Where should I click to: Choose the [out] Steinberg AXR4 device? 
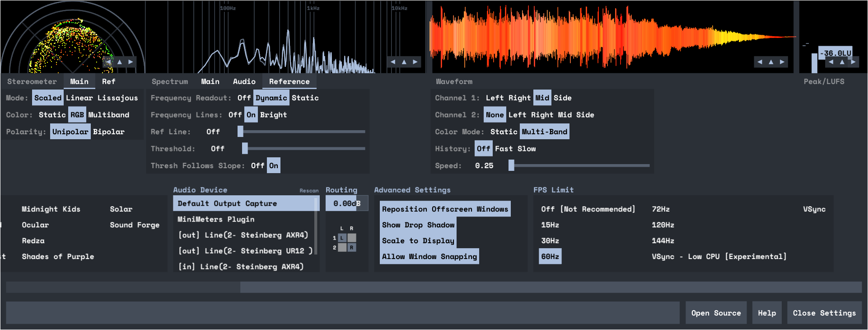pos(243,236)
